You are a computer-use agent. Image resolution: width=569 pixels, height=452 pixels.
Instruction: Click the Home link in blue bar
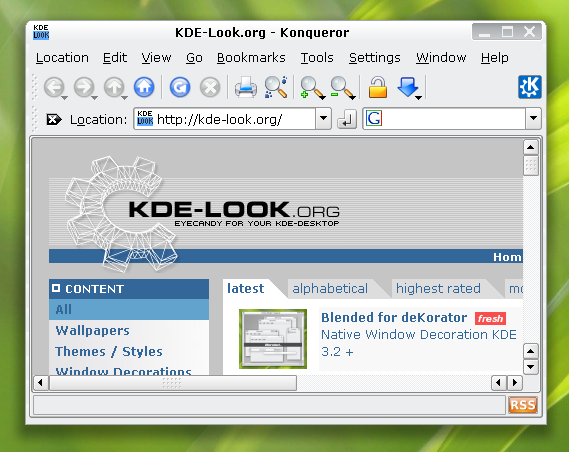(x=508, y=257)
